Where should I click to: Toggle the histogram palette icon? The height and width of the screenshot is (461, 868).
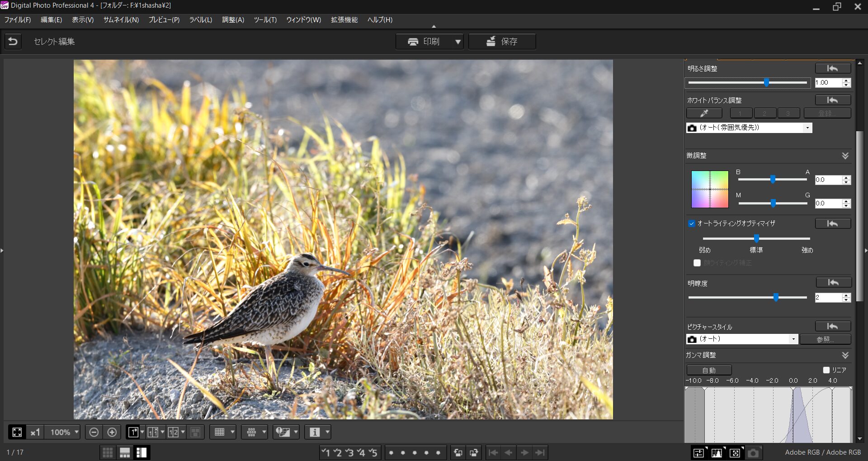pos(717,452)
